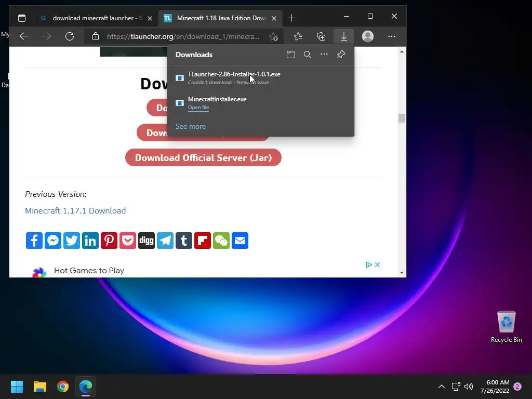View site information lock icon
Image resolution: width=532 pixels, height=399 pixels.
click(96, 36)
